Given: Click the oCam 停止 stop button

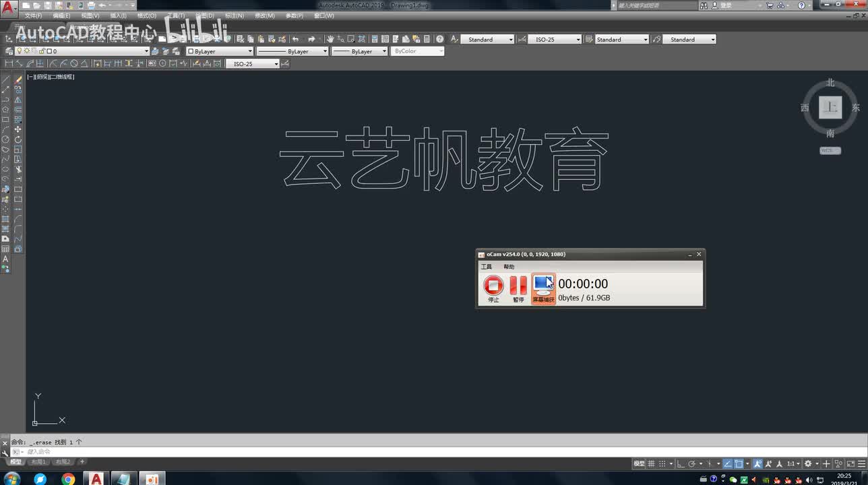Looking at the screenshot, I should pyautogui.click(x=493, y=289).
